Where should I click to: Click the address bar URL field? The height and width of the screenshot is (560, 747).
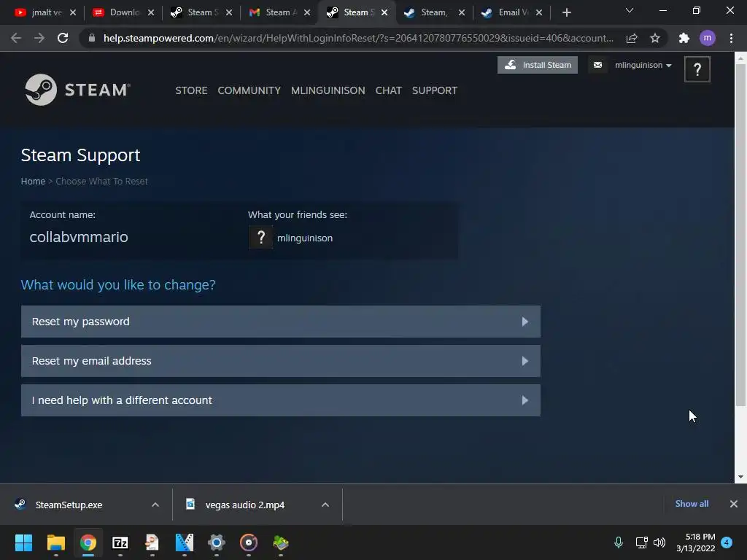point(358,38)
